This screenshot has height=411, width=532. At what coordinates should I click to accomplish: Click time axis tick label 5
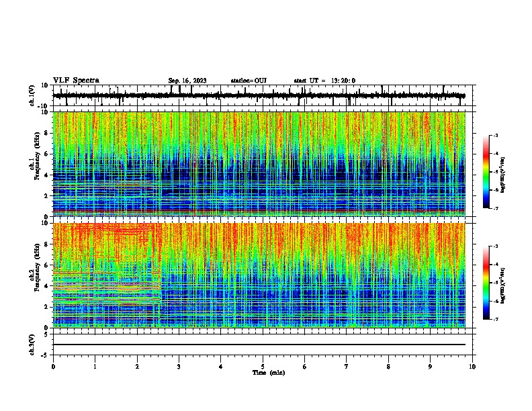pos(263,367)
